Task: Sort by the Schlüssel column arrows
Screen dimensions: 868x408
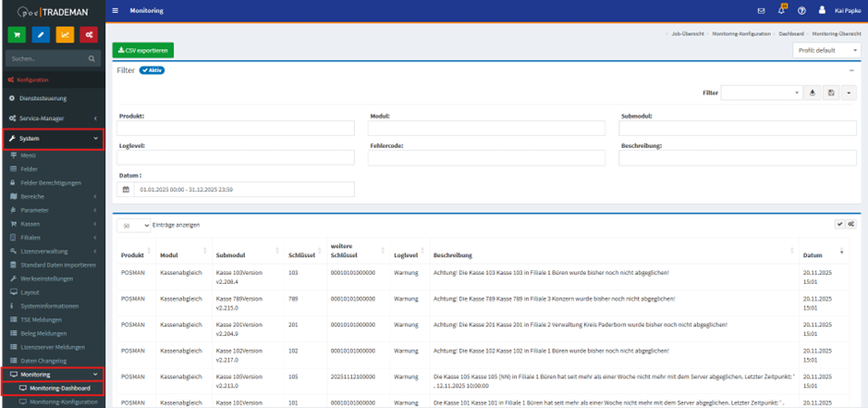Action: click(321, 251)
